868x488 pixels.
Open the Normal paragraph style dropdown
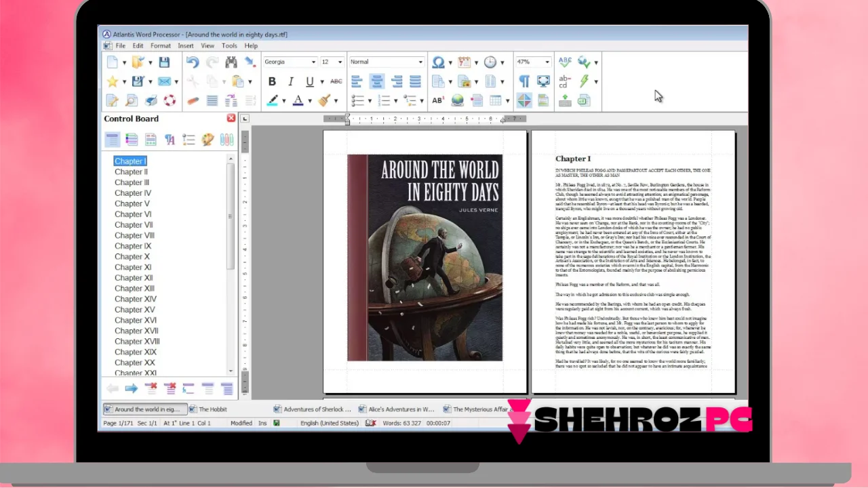pos(420,62)
